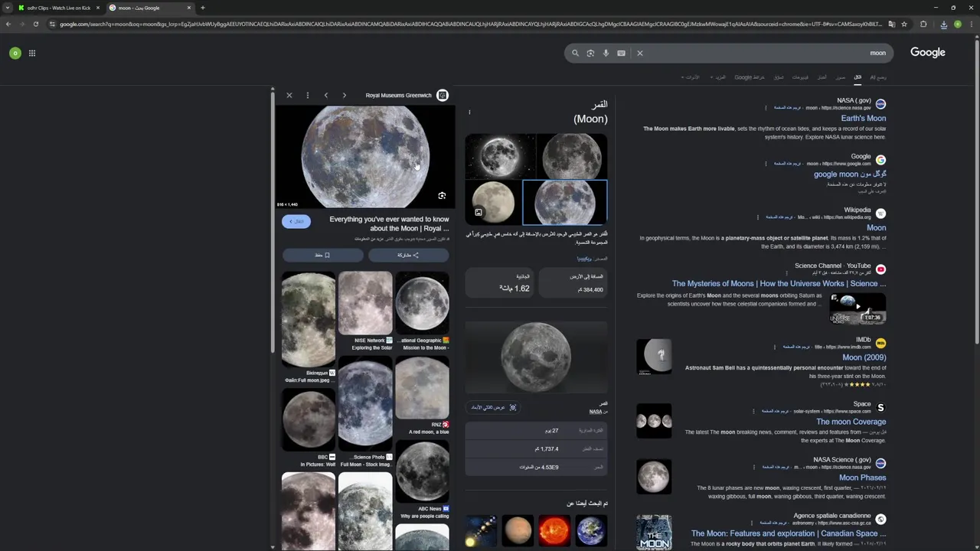This screenshot has width=980, height=551.
Task: Switch to the 'odhr Clips - Watch Live on Kick' tab
Action: point(59,8)
